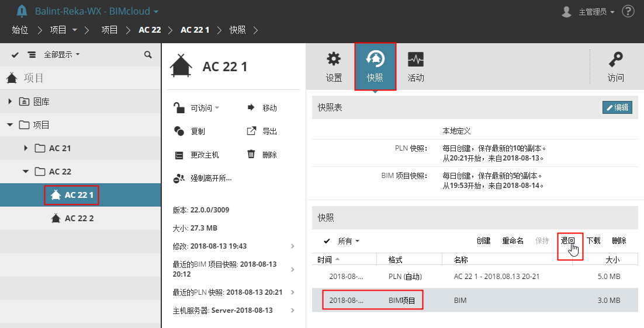Select AC 22 2 project in tree
The image size is (644, 328).
click(79, 218)
